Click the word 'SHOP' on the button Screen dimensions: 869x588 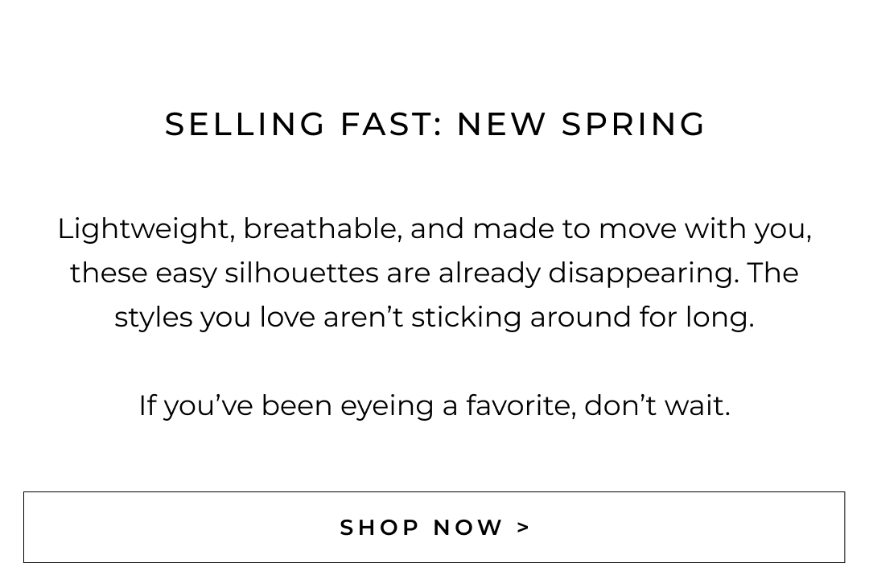pyautogui.click(x=380, y=528)
